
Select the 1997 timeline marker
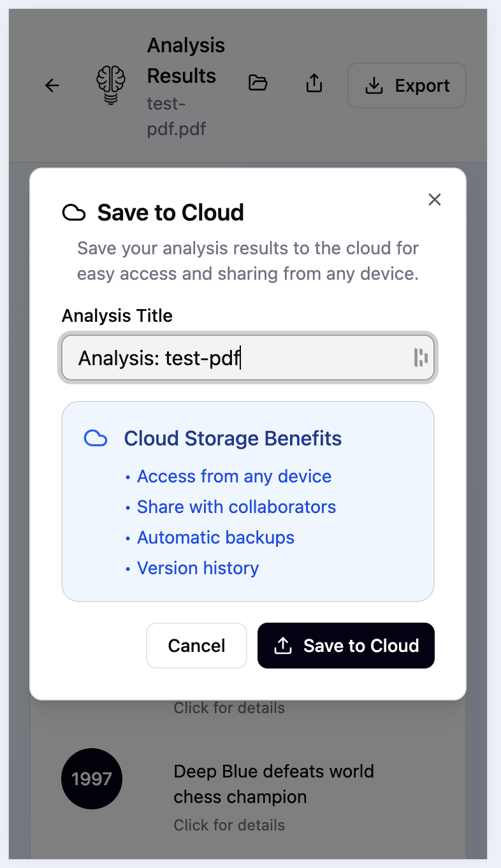[92, 779]
